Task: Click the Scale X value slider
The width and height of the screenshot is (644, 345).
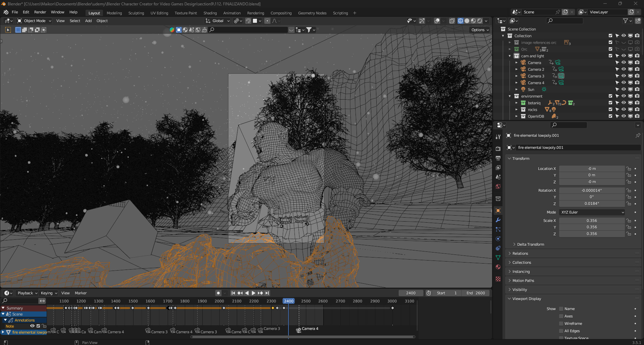Action: 592,220
